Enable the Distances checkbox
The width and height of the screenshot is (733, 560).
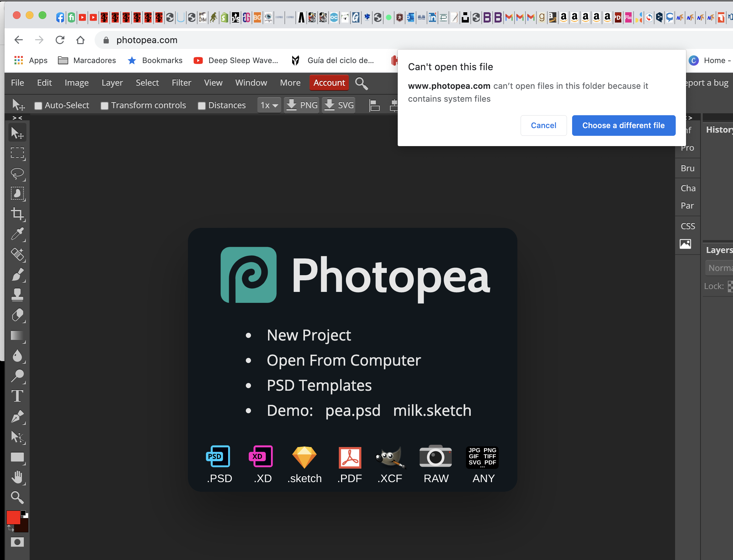(201, 106)
